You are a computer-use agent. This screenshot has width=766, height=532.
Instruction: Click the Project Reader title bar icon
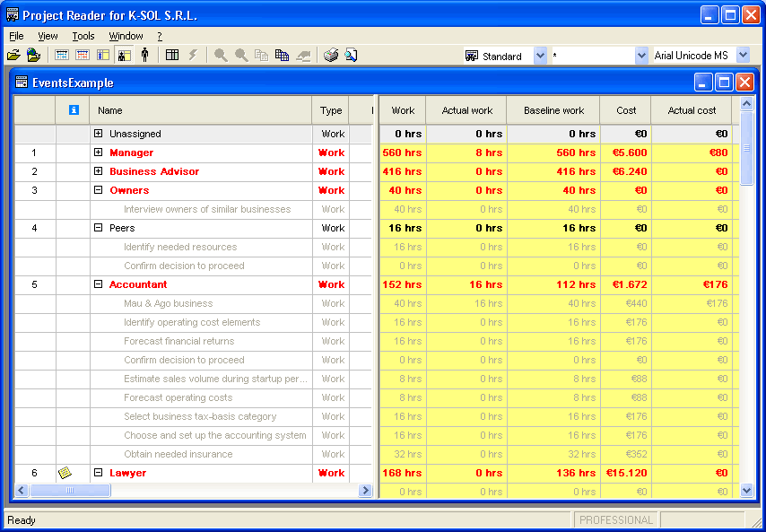pos(13,15)
